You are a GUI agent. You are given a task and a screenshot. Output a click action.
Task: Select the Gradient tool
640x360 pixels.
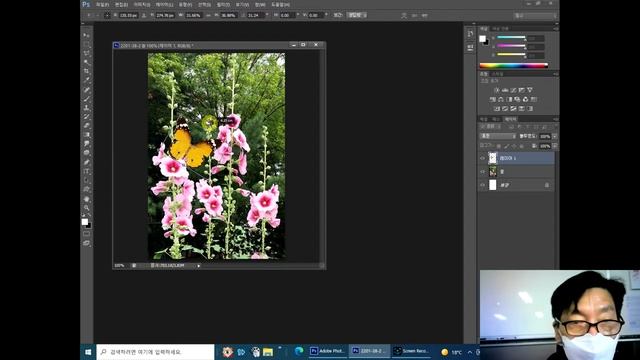[87, 135]
